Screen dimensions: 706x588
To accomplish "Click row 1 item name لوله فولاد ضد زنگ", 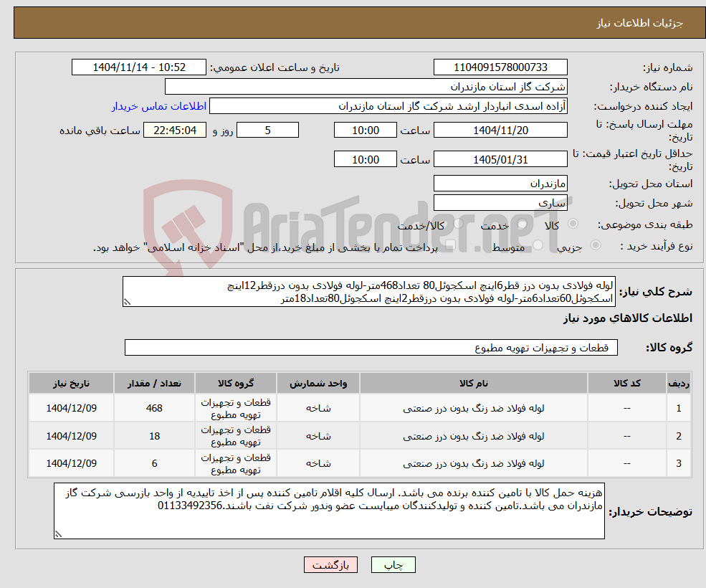I will click(x=473, y=408).
